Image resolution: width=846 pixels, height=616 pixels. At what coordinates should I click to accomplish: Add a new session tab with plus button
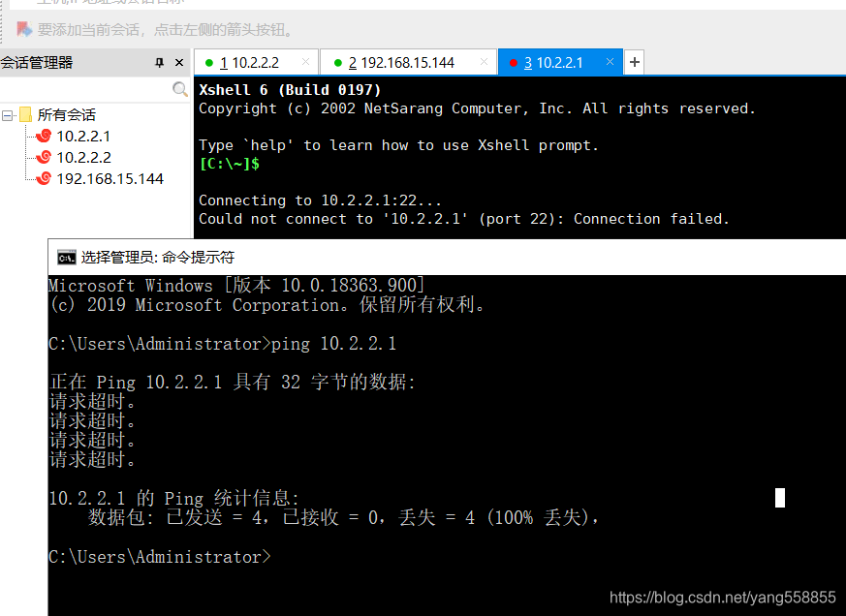click(635, 62)
